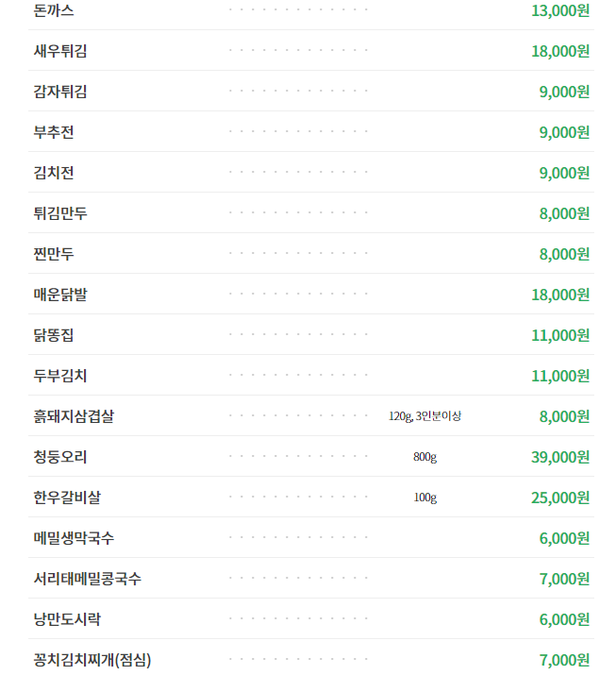The height and width of the screenshot is (675, 616).
Task: Click the 120g, 3인분이상 note
Action: 425,416
